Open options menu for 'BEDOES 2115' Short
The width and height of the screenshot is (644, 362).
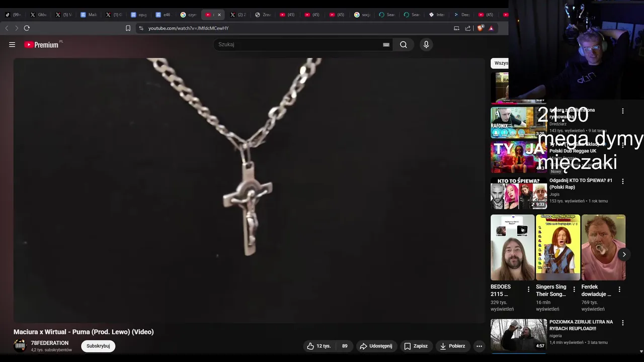coord(528,289)
